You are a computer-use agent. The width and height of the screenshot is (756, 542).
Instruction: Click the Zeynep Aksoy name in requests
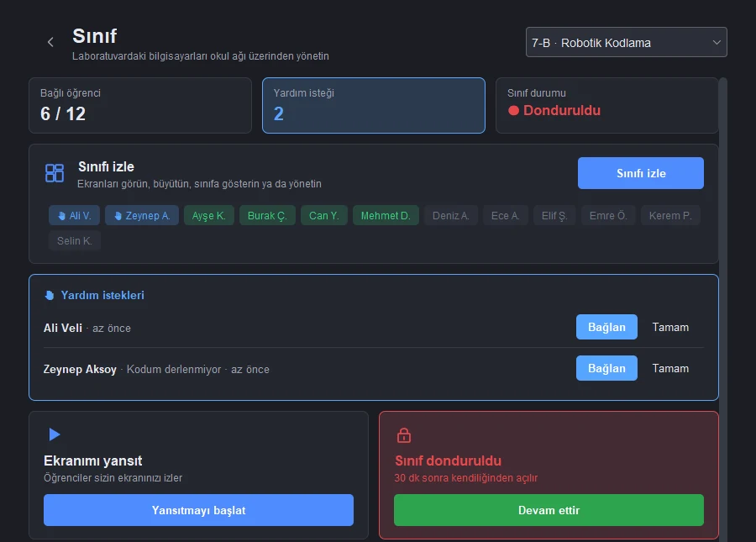[x=80, y=370]
